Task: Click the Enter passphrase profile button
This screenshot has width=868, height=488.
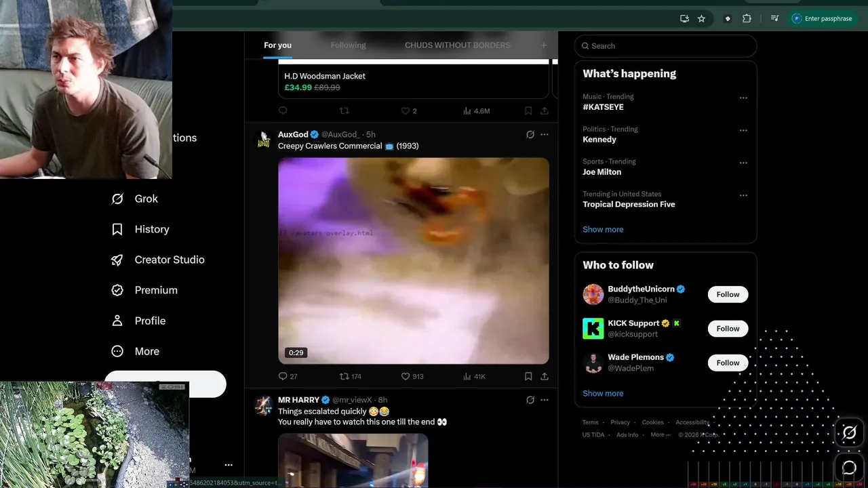Action: (823, 18)
